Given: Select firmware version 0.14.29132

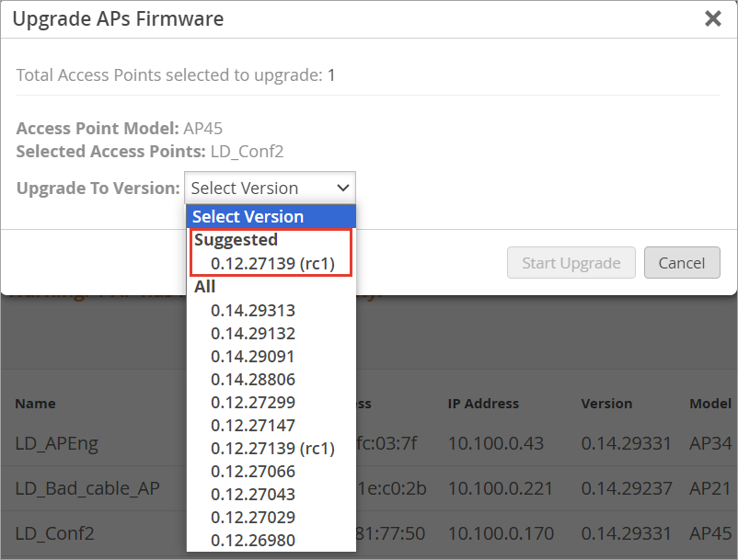Looking at the screenshot, I should click(x=253, y=333).
